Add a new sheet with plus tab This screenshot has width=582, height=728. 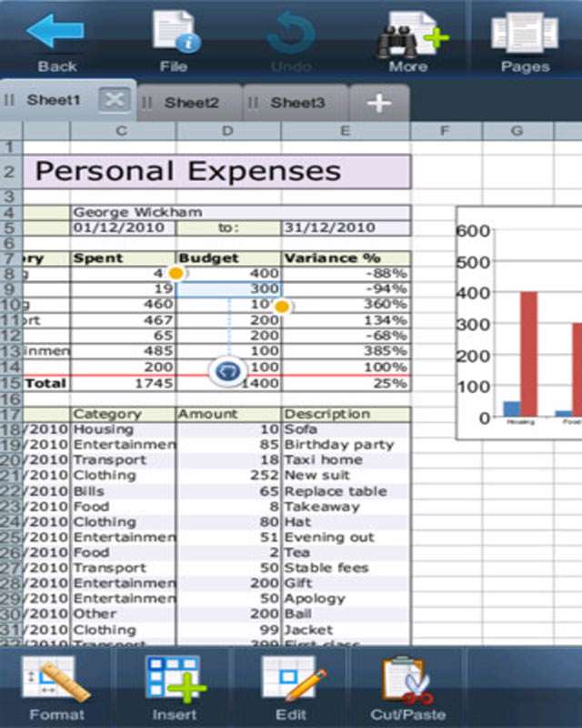tap(378, 103)
